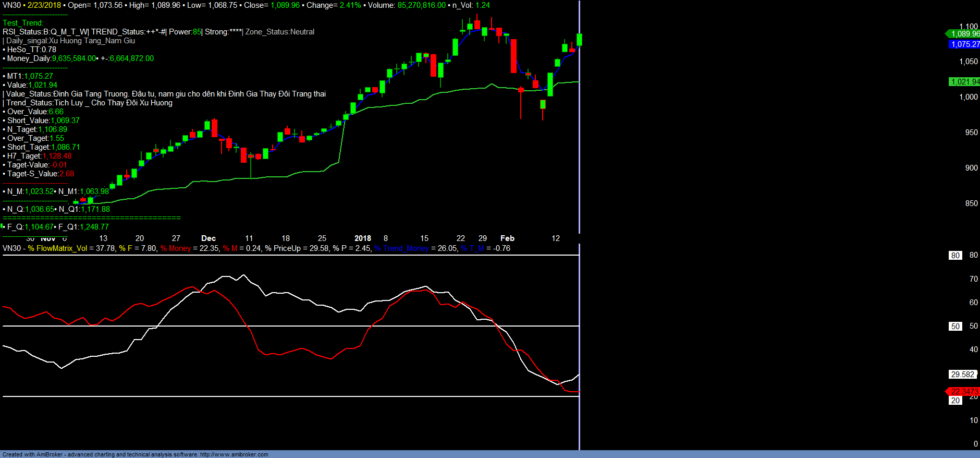Select the boxed 50 midline level label
This screenshot has height=458, width=980.
coord(955,327)
